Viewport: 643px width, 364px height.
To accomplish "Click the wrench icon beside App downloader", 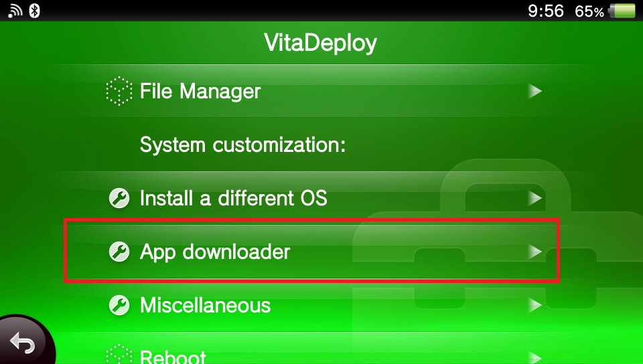I will click(x=119, y=252).
